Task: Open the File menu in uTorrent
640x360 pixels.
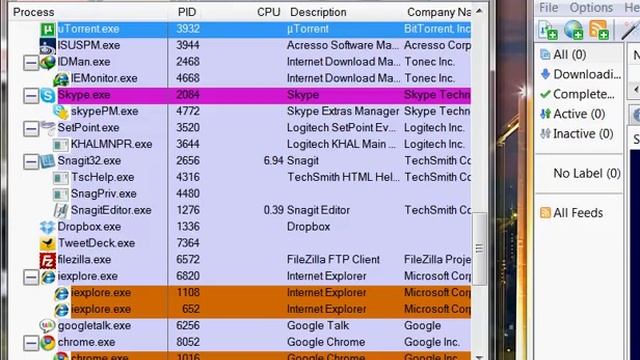Action: 549,8
